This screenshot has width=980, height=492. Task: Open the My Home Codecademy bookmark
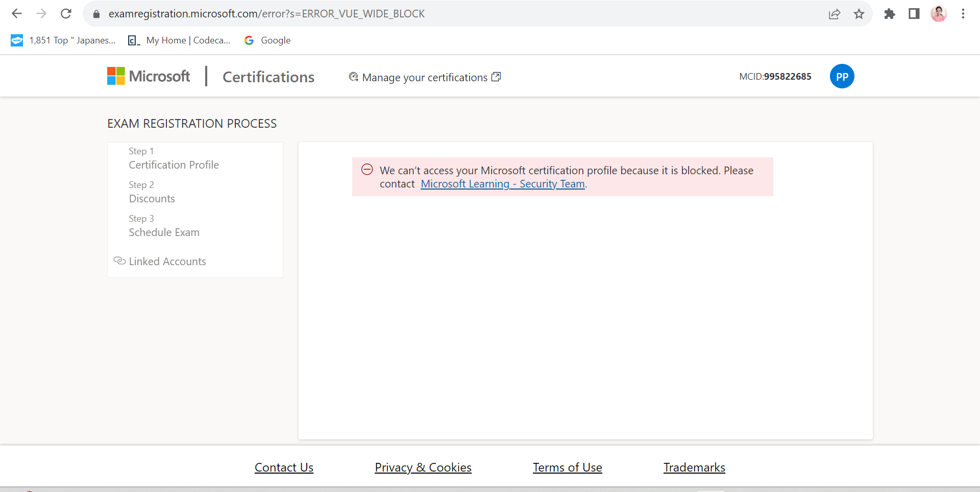179,40
